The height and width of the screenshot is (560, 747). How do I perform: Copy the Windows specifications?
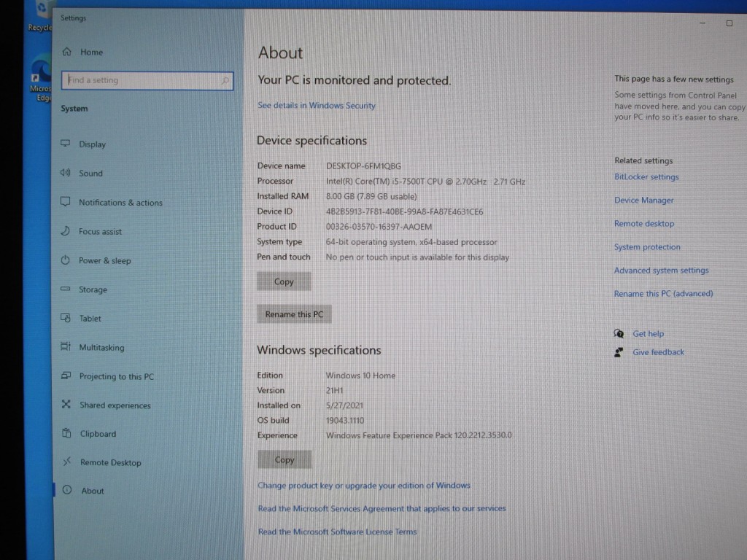[x=285, y=459]
